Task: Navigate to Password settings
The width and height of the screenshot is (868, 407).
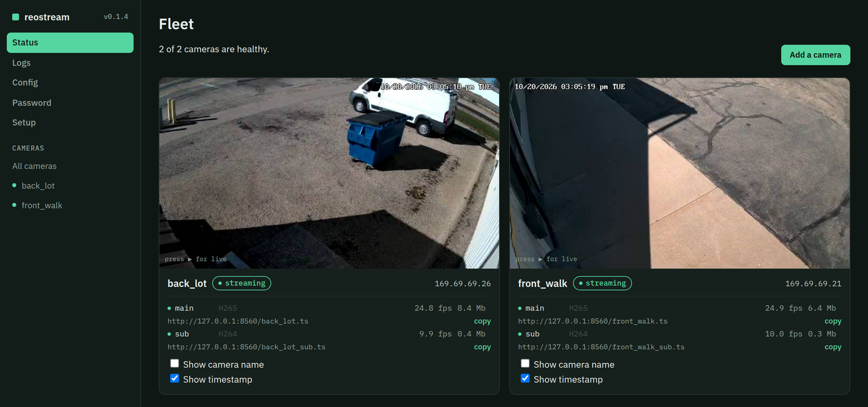Action: pos(70,103)
